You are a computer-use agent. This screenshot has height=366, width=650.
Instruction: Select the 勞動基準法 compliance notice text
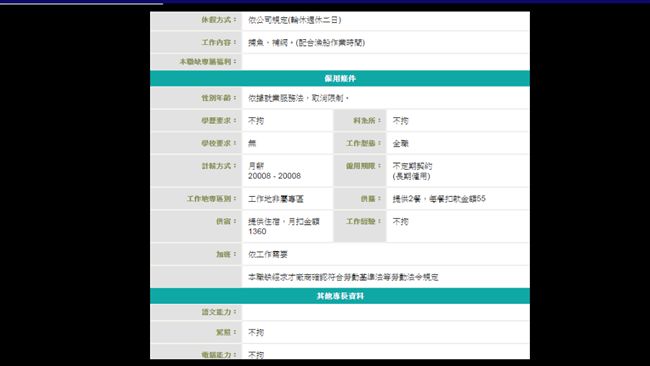click(x=343, y=277)
